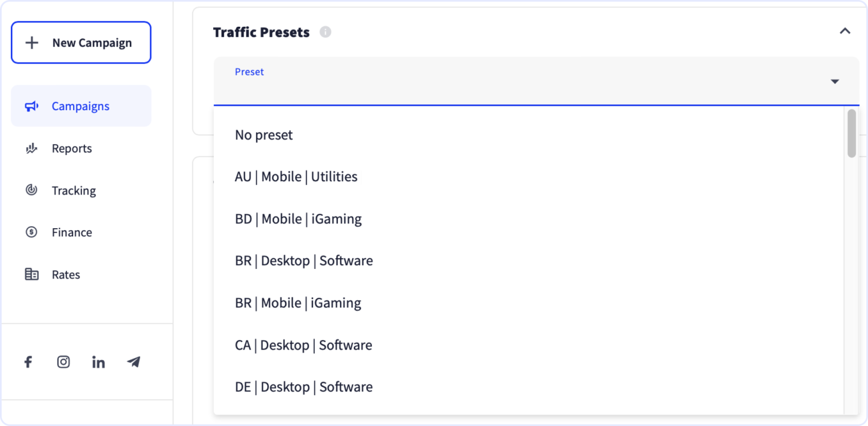Show Traffic Presets info tooltip icon
The height and width of the screenshot is (426, 868).
(325, 32)
